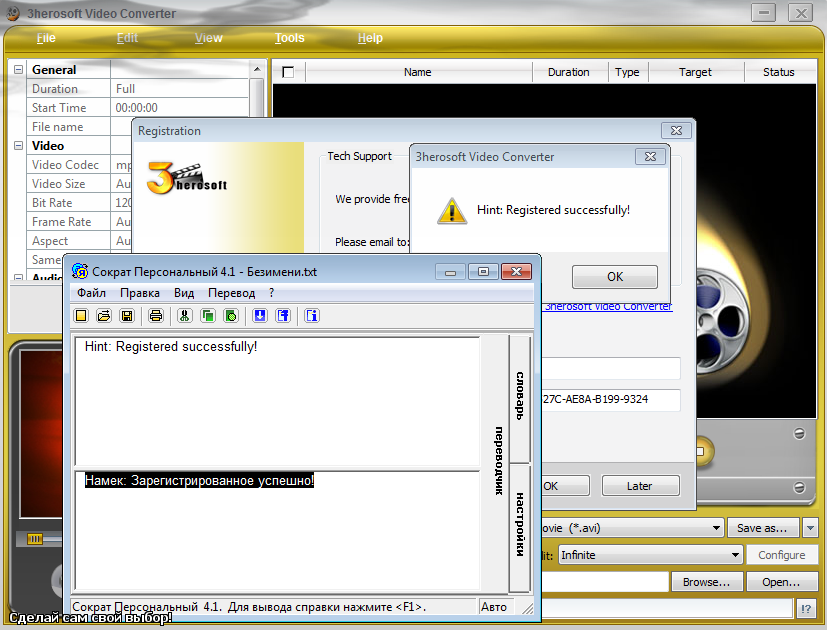This screenshot has height=630, width=827.
Task: Click the Open... button
Action: (782, 582)
